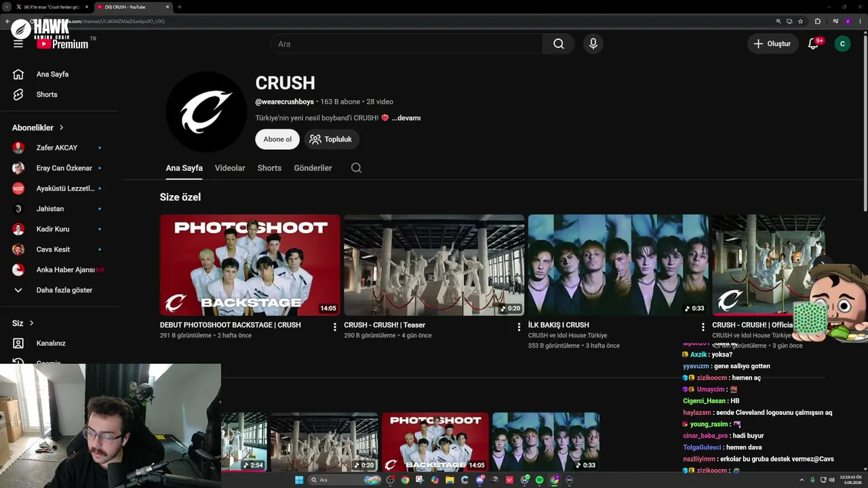Viewport: 868px width, 488px height.
Task: Click the Topluluk community button
Action: 332,139
